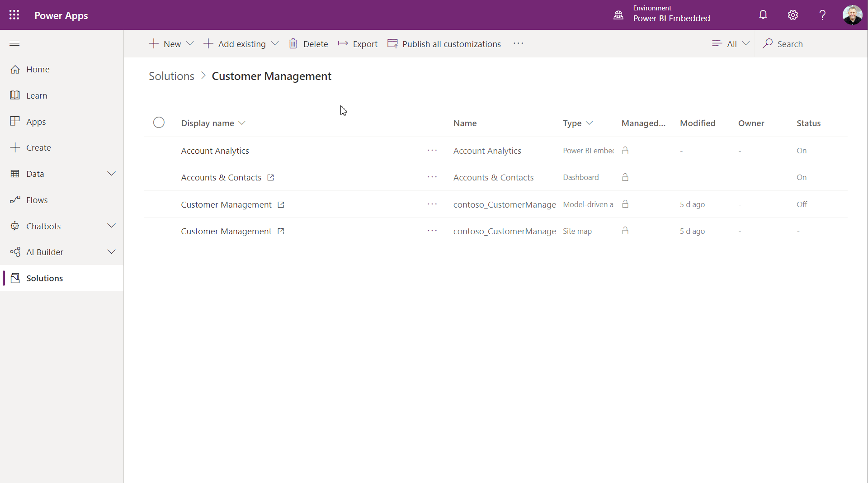The width and height of the screenshot is (868, 483).
Task: Toggle the select all rows circle
Action: (159, 123)
